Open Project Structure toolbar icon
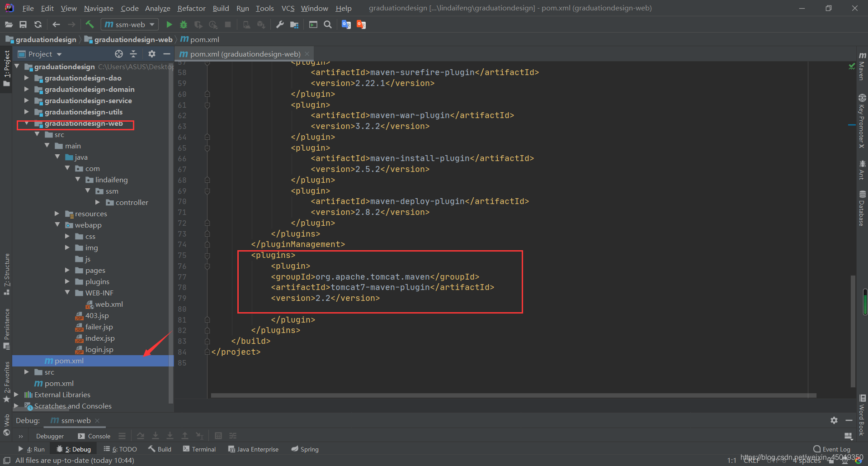 tap(294, 24)
